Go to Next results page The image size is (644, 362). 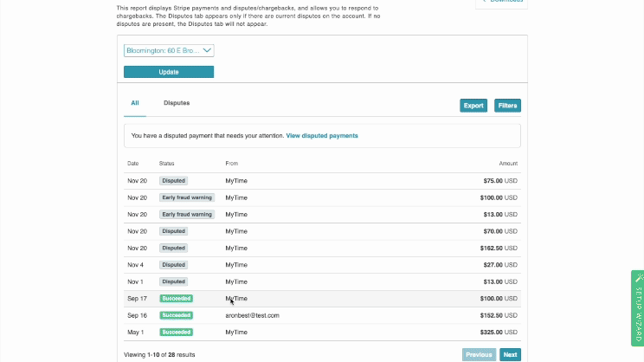(511, 355)
